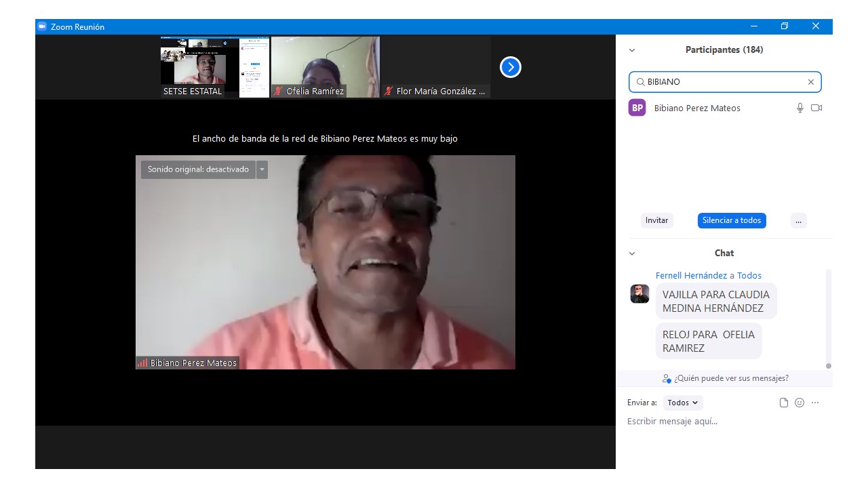Open the emoji picker in chat
The height and width of the screenshot is (488, 868).
pos(800,403)
